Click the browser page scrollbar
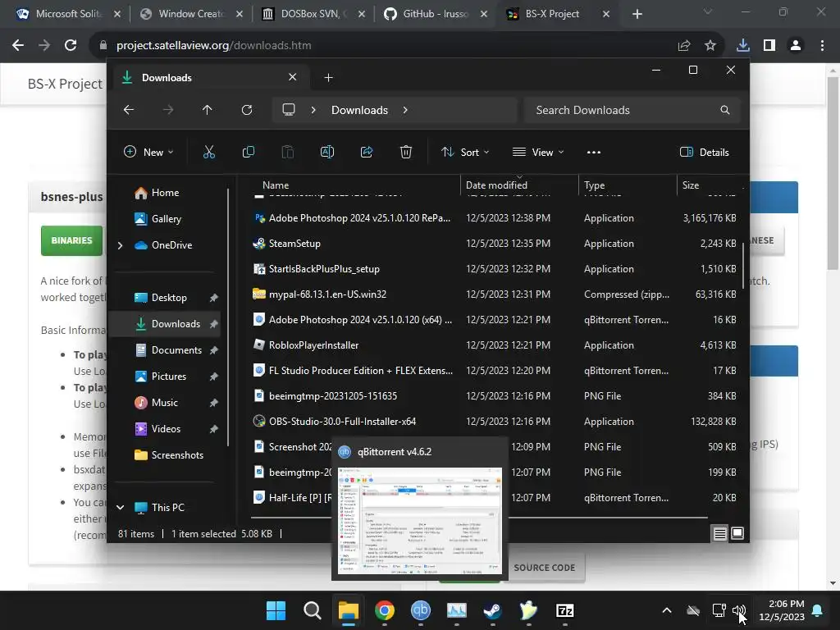840x630 pixels. (833, 174)
